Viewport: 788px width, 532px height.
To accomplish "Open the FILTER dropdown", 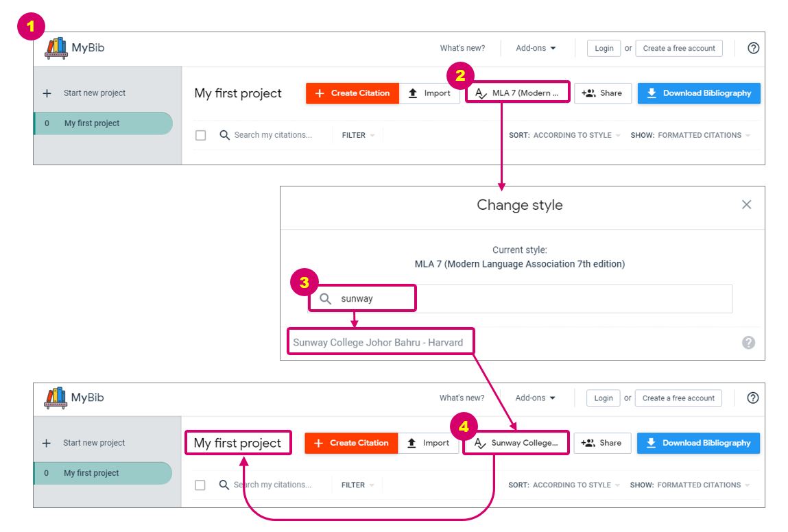I will [x=357, y=135].
